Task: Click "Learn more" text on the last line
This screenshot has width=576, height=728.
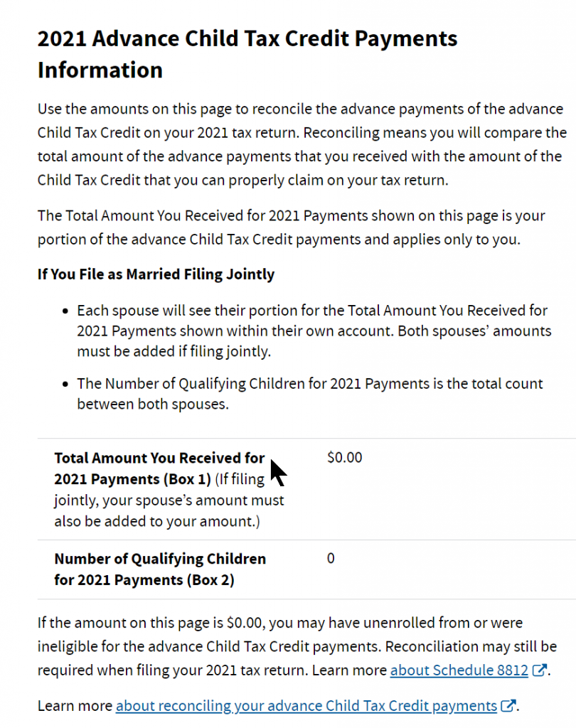Action: point(75,706)
